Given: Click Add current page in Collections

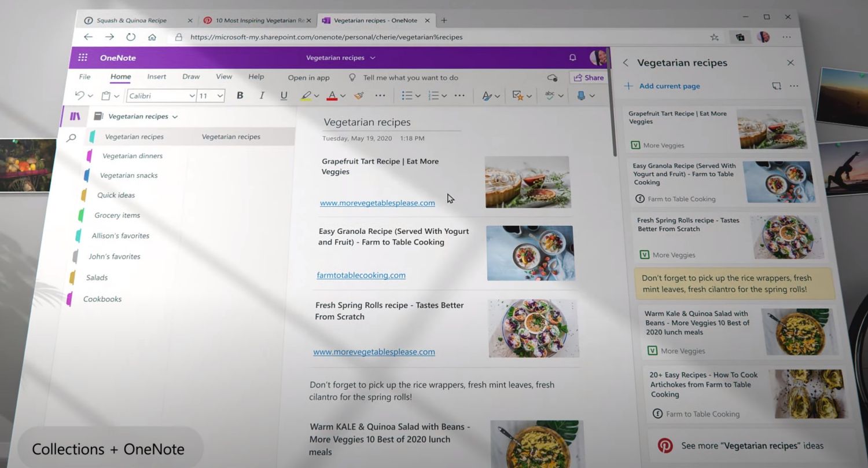Looking at the screenshot, I should [x=663, y=86].
